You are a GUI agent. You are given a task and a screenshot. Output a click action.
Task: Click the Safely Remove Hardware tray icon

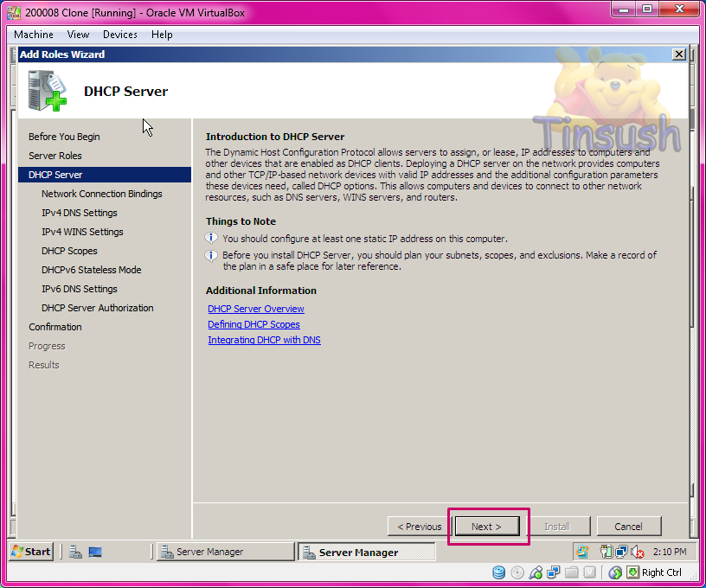[607, 552]
